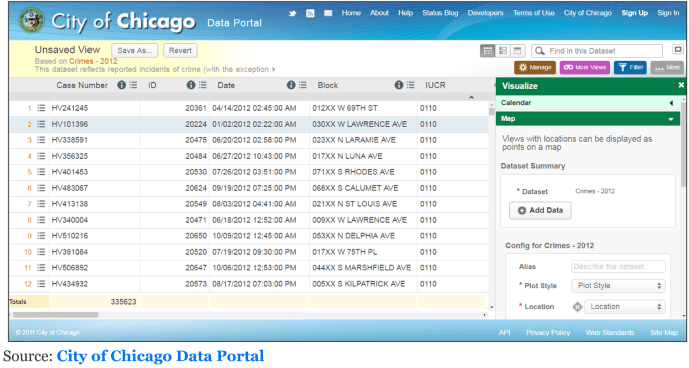The image size is (689, 368).
Task: Open the Home menu item
Action: [x=351, y=13]
